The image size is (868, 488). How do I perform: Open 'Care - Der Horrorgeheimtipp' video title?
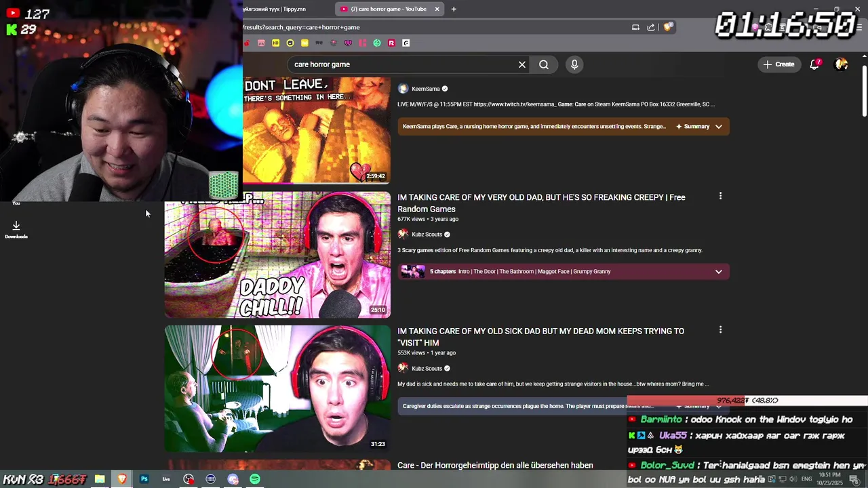[x=495, y=466]
